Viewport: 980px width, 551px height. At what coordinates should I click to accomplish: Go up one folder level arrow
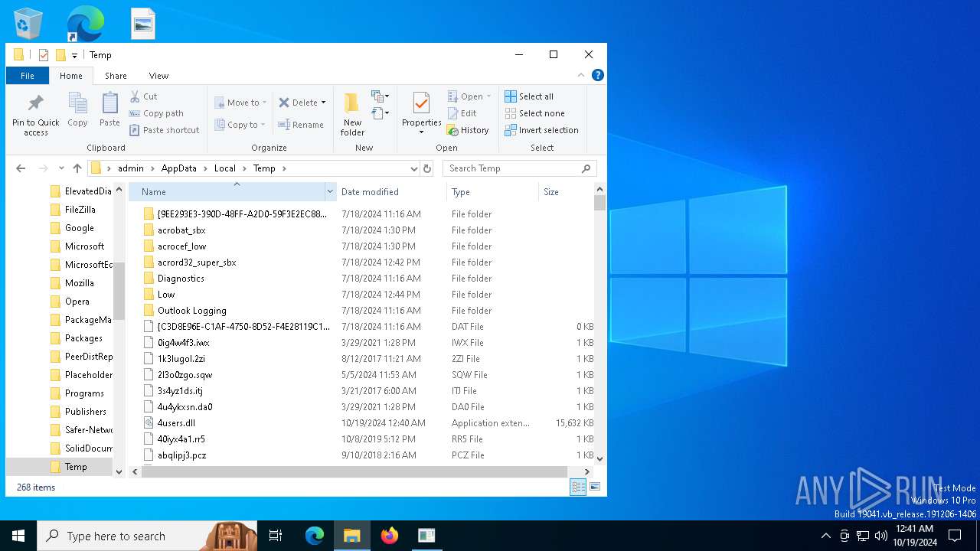pos(77,168)
